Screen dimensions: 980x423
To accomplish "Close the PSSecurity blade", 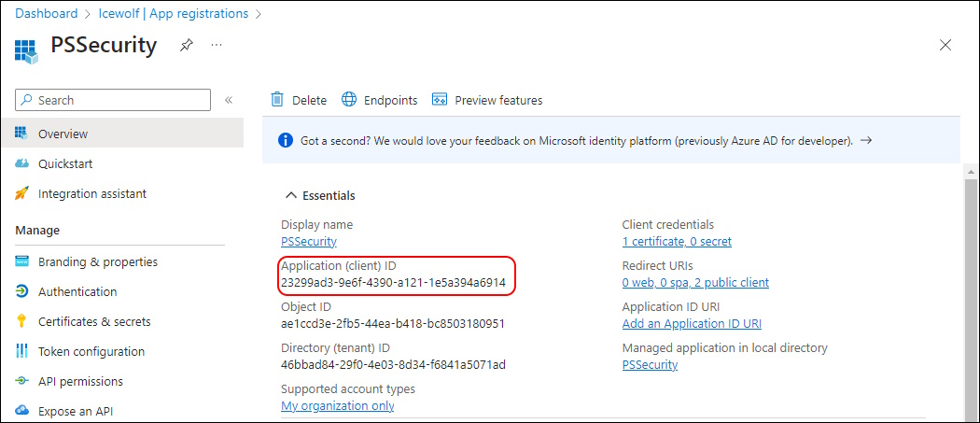I will click(945, 45).
